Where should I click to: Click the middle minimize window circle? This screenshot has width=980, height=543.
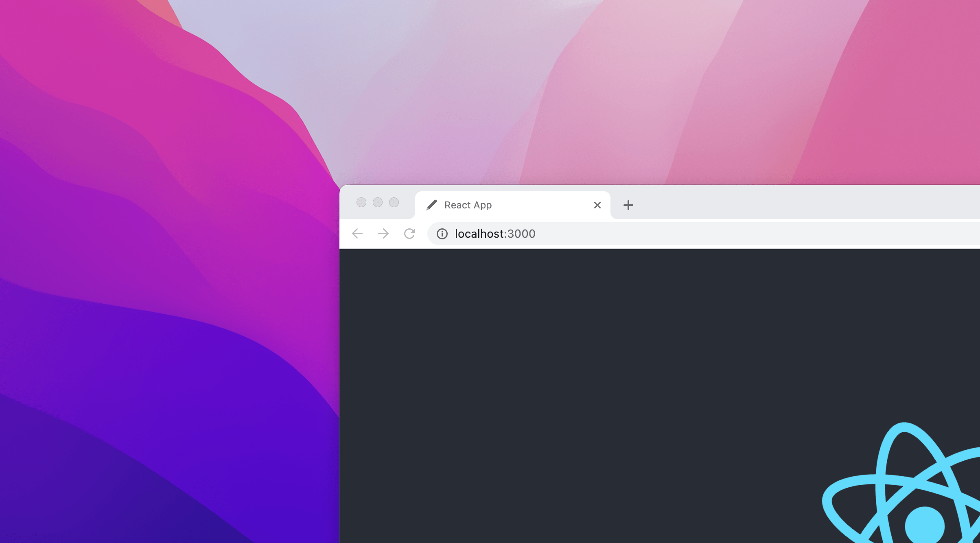[x=378, y=202]
